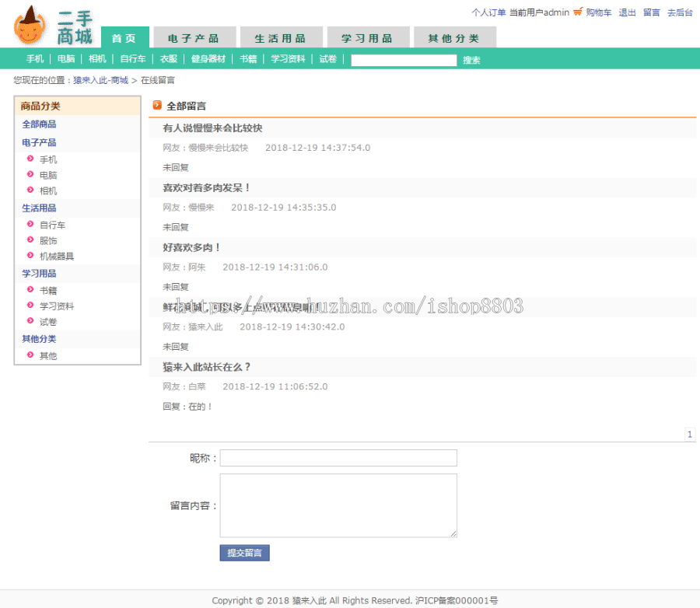Click 自行车 in the green navigation bar
Image resolution: width=700 pixels, height=608 pixels.
pyautogui.click(x=133, y=59)
